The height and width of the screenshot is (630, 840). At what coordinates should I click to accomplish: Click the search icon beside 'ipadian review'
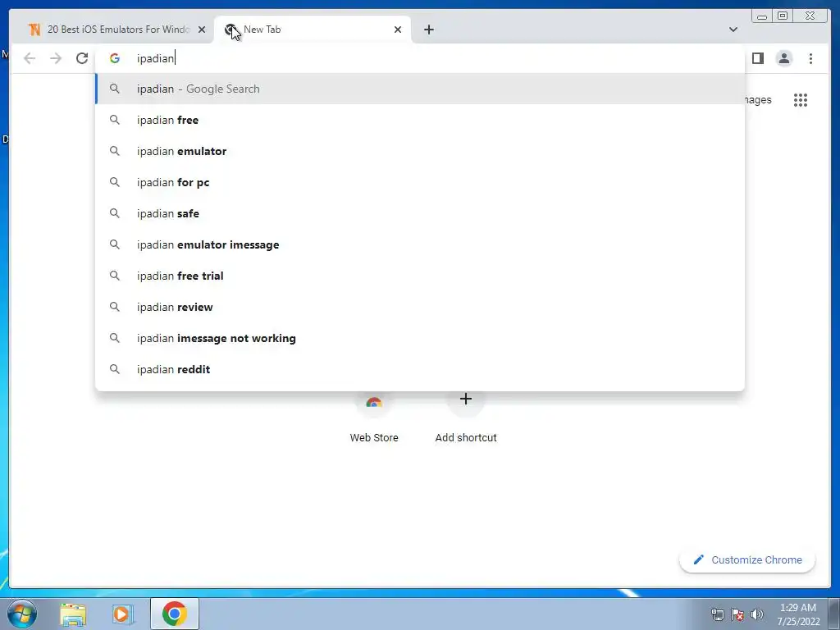click(115, 307)
